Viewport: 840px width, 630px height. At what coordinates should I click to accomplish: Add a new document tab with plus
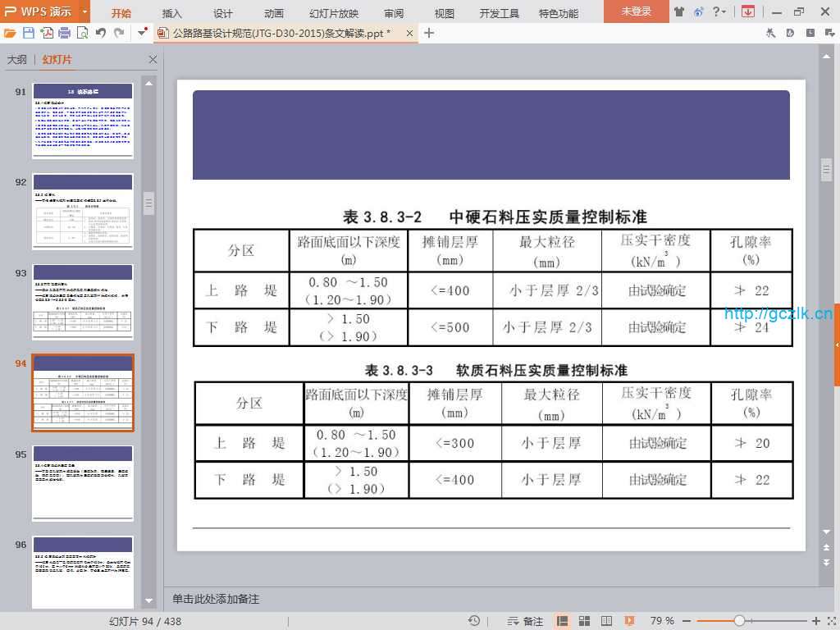pyautogui.click(x=429, y=33)
